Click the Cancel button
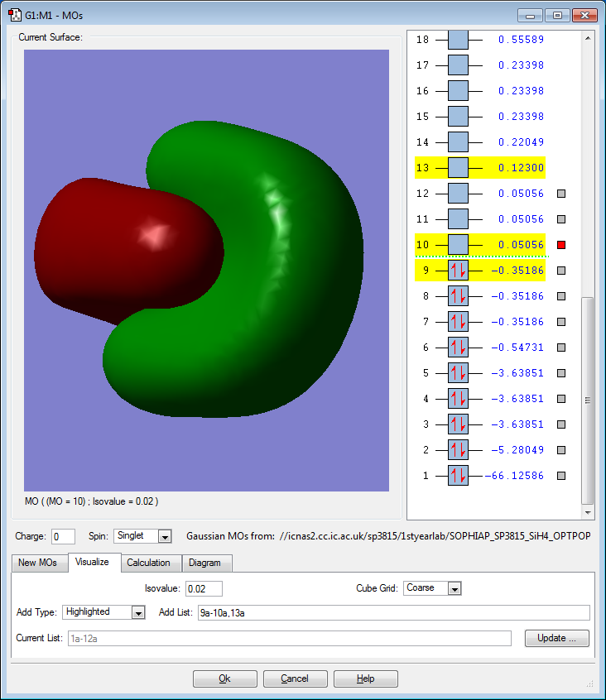 click(296, 678)
